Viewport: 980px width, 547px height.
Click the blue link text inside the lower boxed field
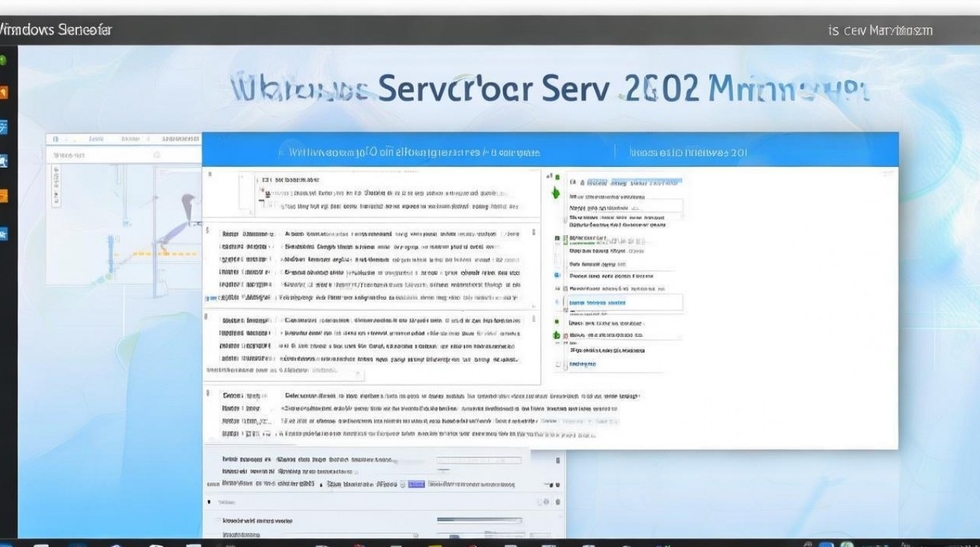click(x=597, y=302)
